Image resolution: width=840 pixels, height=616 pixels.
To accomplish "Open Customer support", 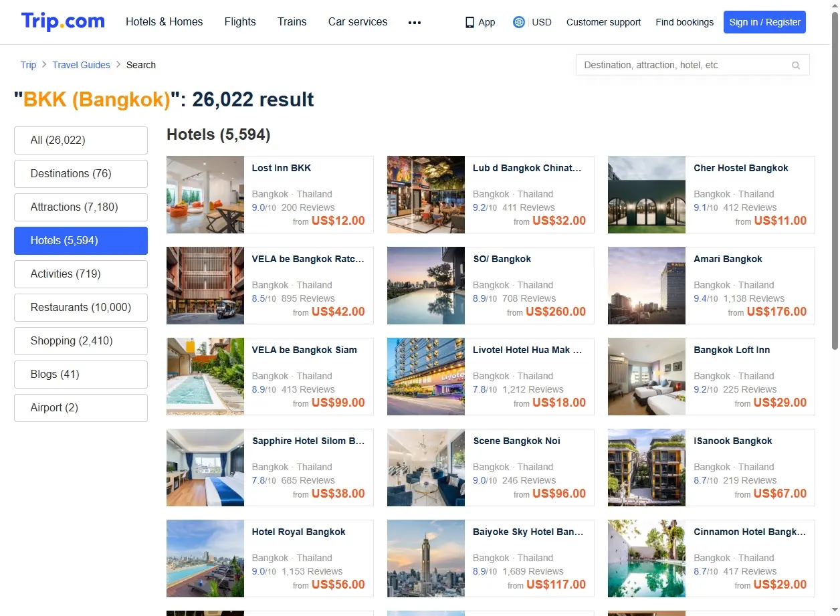I will tap(603, 22).
